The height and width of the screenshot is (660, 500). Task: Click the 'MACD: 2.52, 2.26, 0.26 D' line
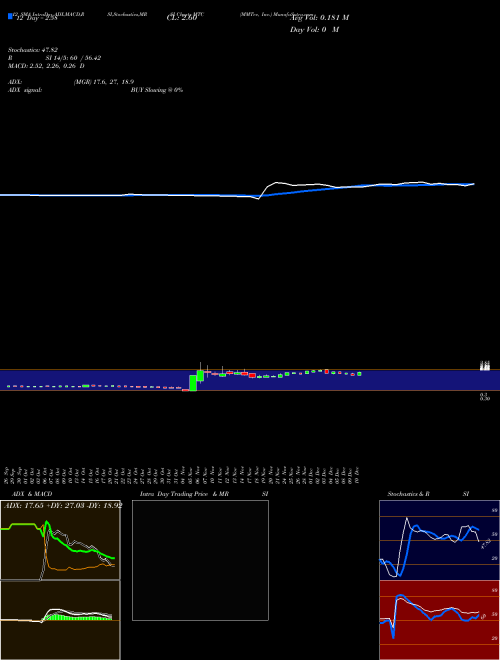(x=46, y=66)
